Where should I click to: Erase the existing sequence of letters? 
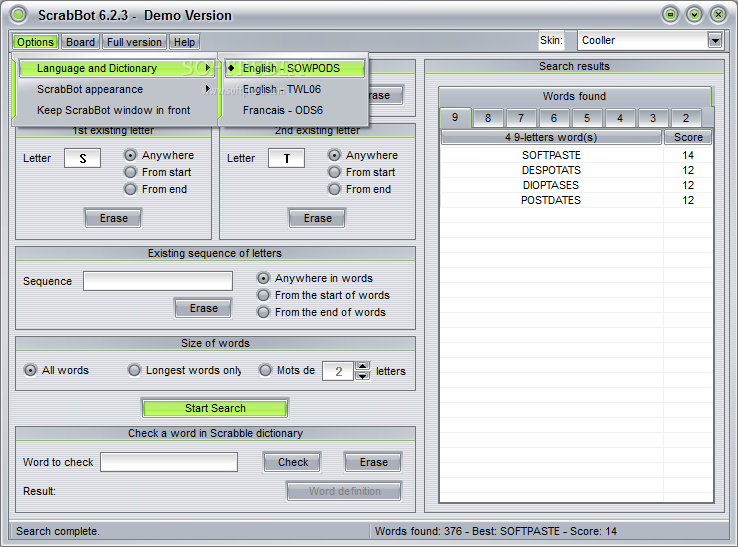[203, 308]
